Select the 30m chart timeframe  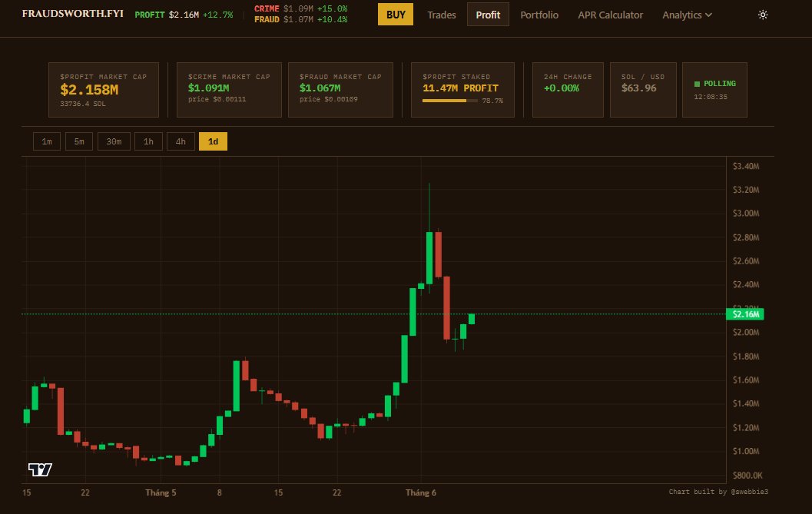(x=114, y=141)
